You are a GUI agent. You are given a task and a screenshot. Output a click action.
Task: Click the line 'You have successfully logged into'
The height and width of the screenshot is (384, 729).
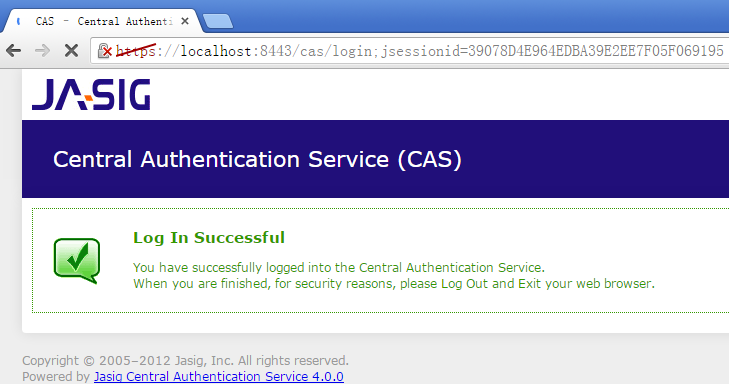click(x=338, y=268)
